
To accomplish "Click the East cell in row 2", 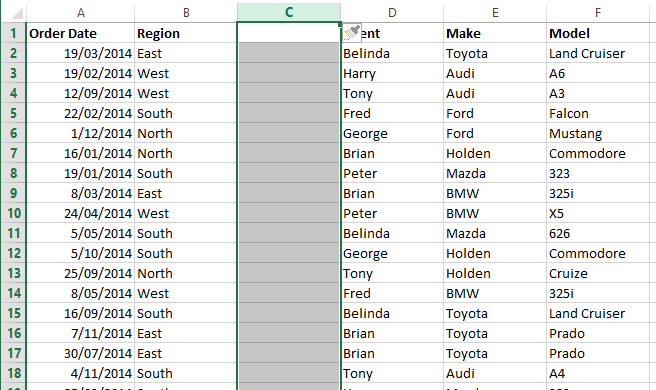I will pyautogui.click(x=186, y=53).
